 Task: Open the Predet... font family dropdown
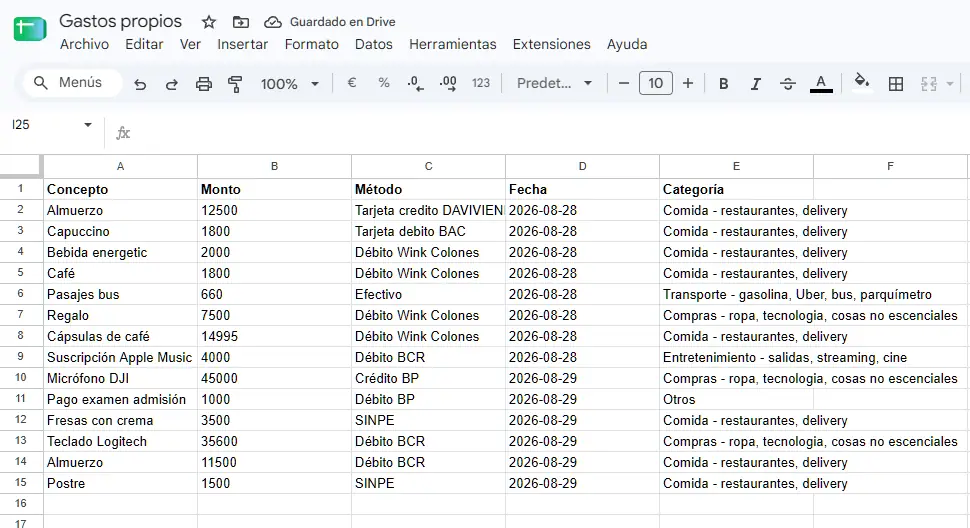click(554, 83)
